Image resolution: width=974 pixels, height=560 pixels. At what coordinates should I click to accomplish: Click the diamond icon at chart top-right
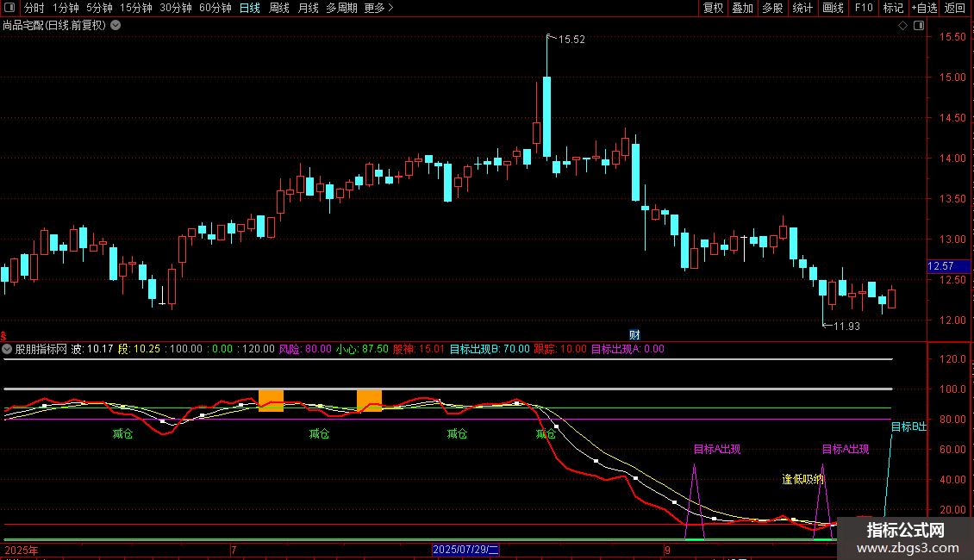click(902, 26)
